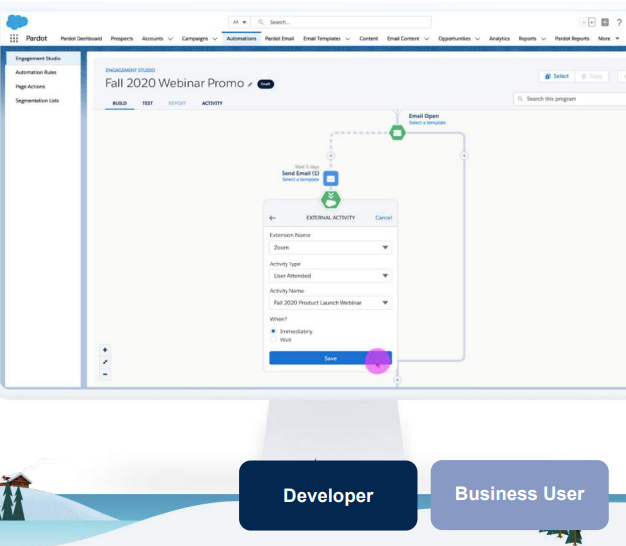Add step via plus on right branch
Image resolution: width=626 pixels, height=546 pixels.
pos(464,156)
